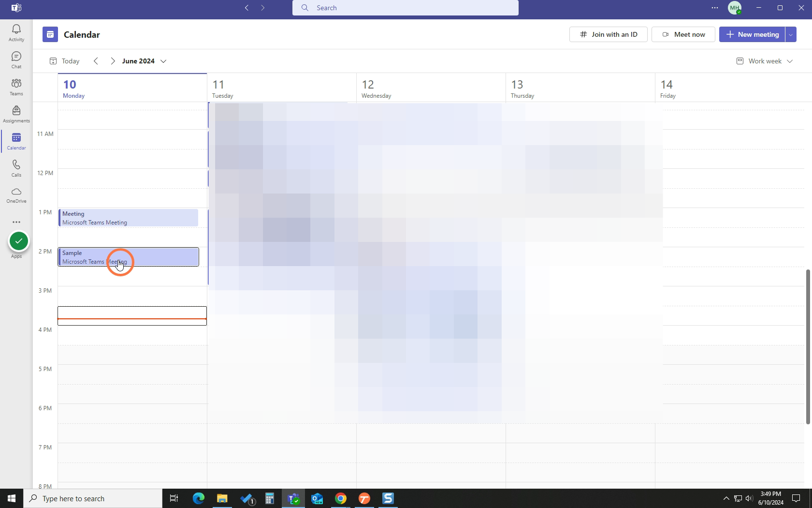Screen dimensions: 812x508
Task: Open Google Chrome from taskbar
Action: click(341, 498)
